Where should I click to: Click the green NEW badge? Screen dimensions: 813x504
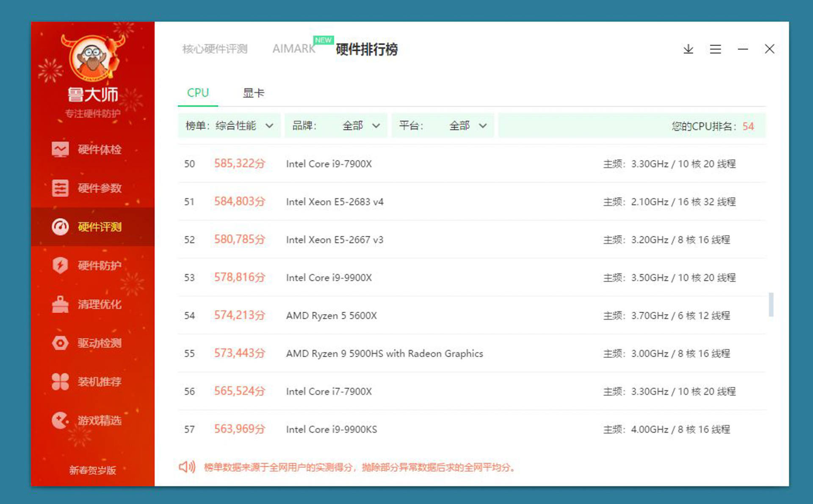coord(324,40)
